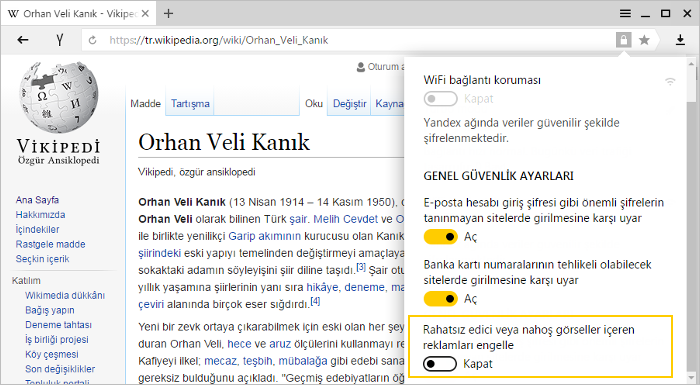Screen dimensions: 700x385
Task: Open downloads with the download arrow icon
Action: tap(680, 40)
